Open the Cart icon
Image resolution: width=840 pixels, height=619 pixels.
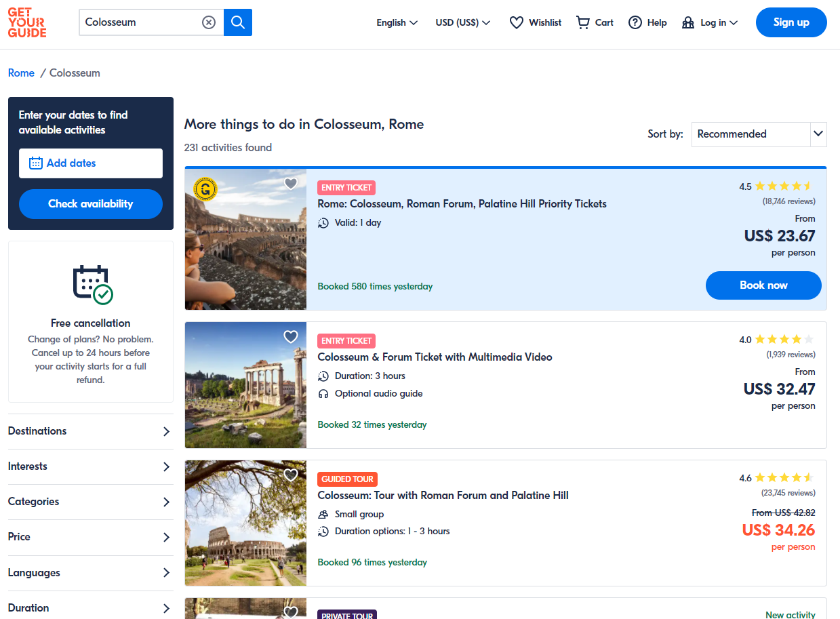pos(582,22)
